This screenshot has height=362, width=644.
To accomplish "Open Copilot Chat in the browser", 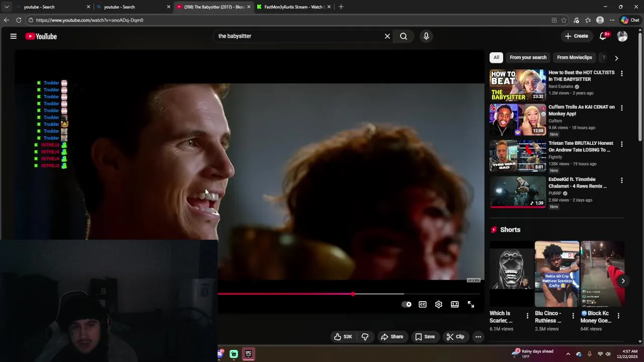I will pyautogui.click(x=630, y=20).
